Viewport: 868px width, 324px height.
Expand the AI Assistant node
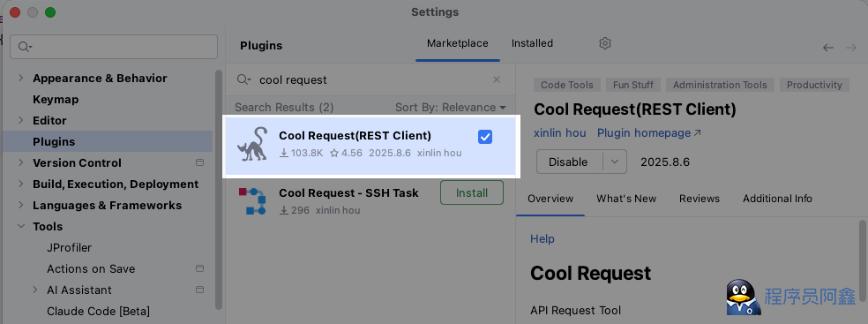(35, 290)
